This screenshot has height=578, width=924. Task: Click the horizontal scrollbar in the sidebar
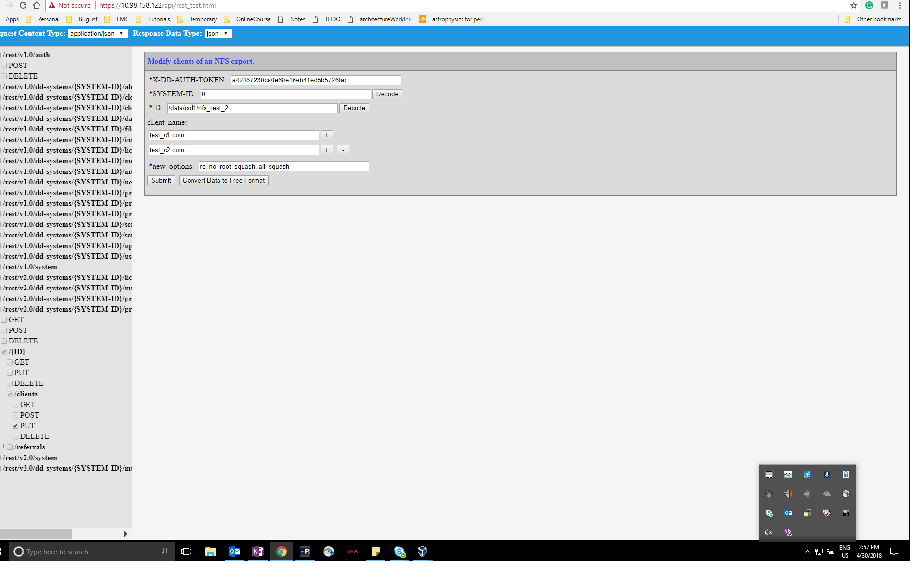coord(36,534)
